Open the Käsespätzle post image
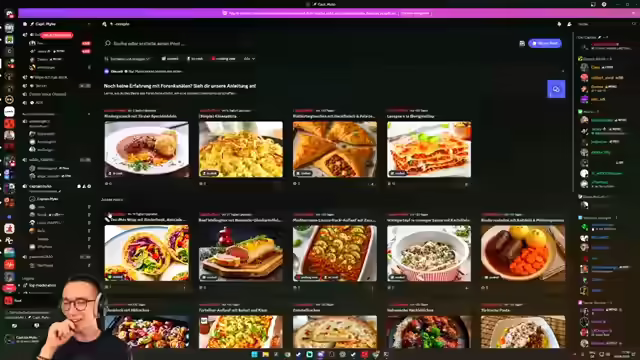 pyautogui.click(x=241, y=149)
